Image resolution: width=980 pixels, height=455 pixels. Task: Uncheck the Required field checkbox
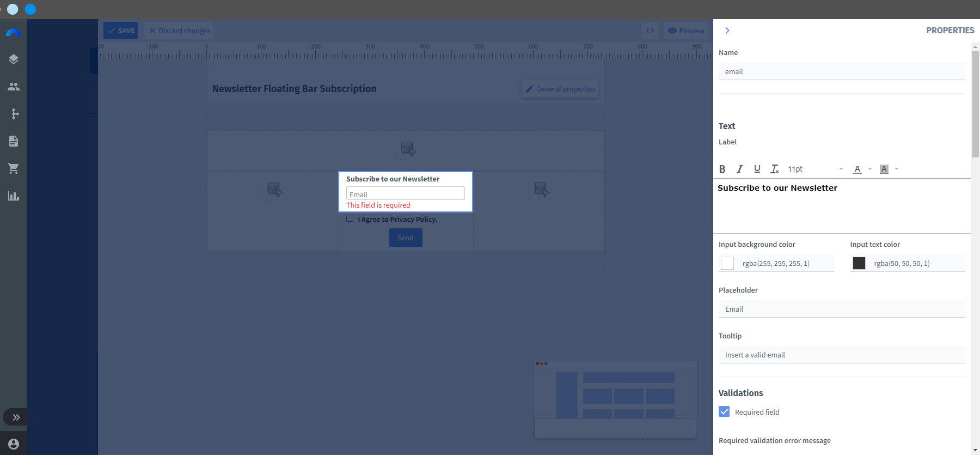tap(724, 411)
